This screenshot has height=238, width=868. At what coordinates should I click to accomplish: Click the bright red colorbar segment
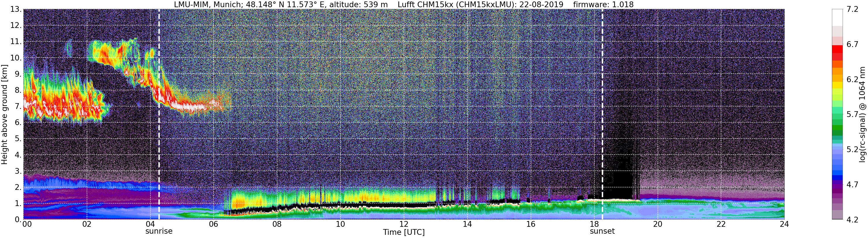point(837,49)
